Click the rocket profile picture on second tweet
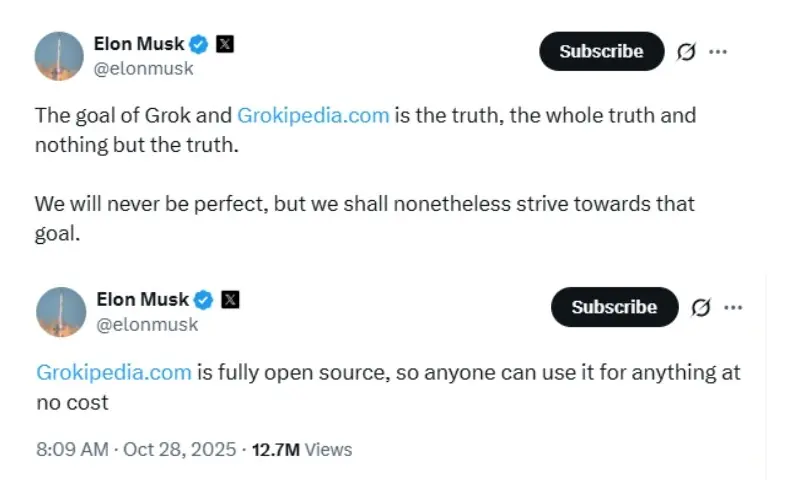Viewport: 800px width, 480px height. click(x=61, y=311)
